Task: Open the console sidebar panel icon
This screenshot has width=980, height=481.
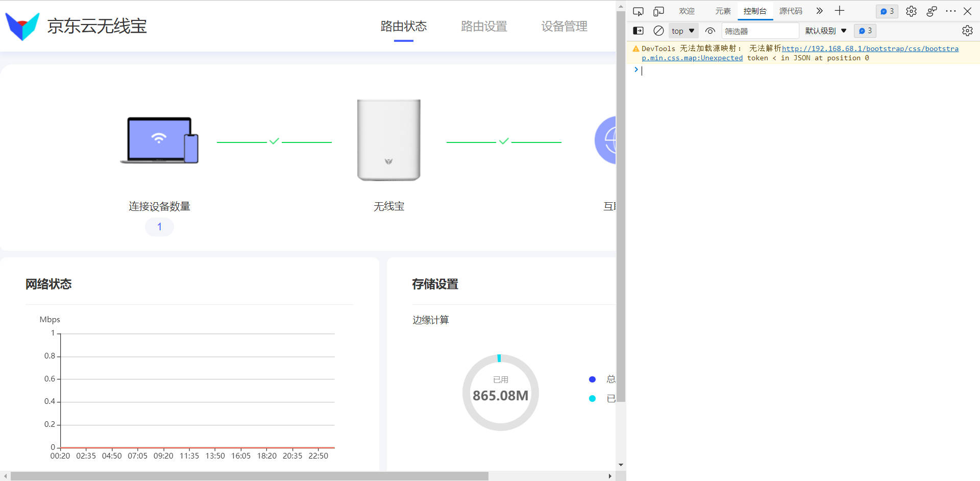Action: click(x=638, y=31)
